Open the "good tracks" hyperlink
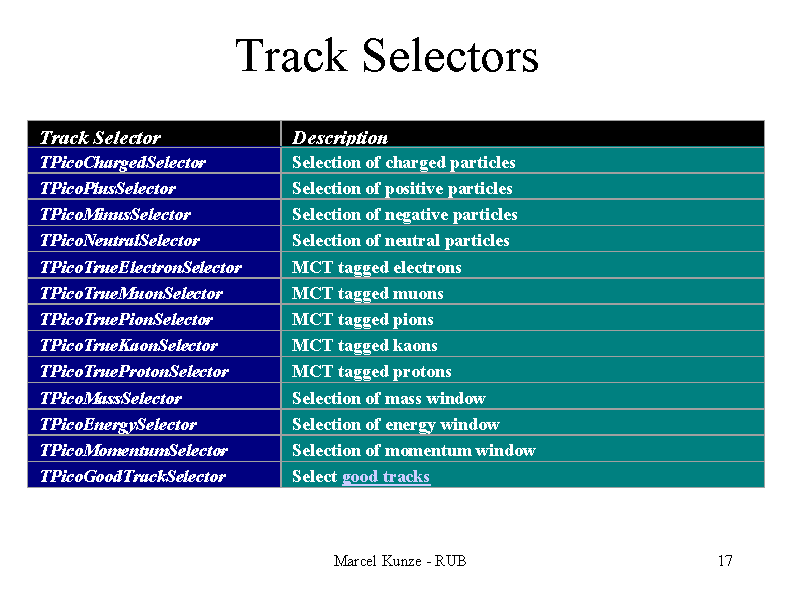The image size is (800, 600). point(386,477)
